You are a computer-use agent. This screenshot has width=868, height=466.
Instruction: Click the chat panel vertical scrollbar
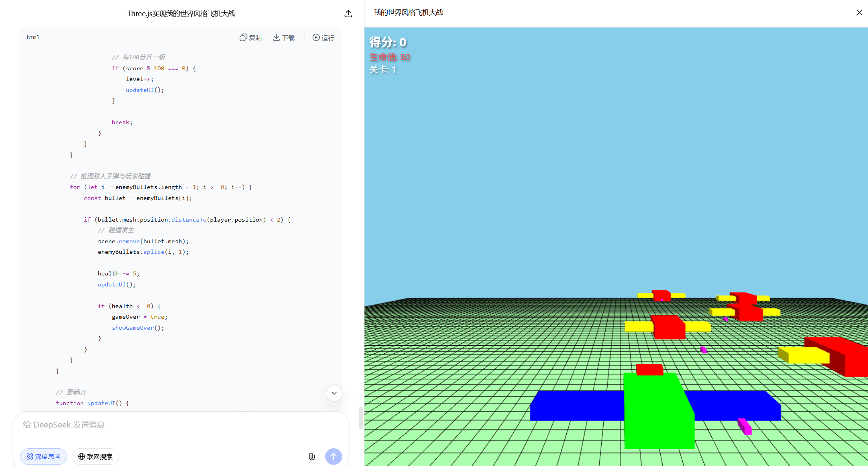tap(361, 418)
